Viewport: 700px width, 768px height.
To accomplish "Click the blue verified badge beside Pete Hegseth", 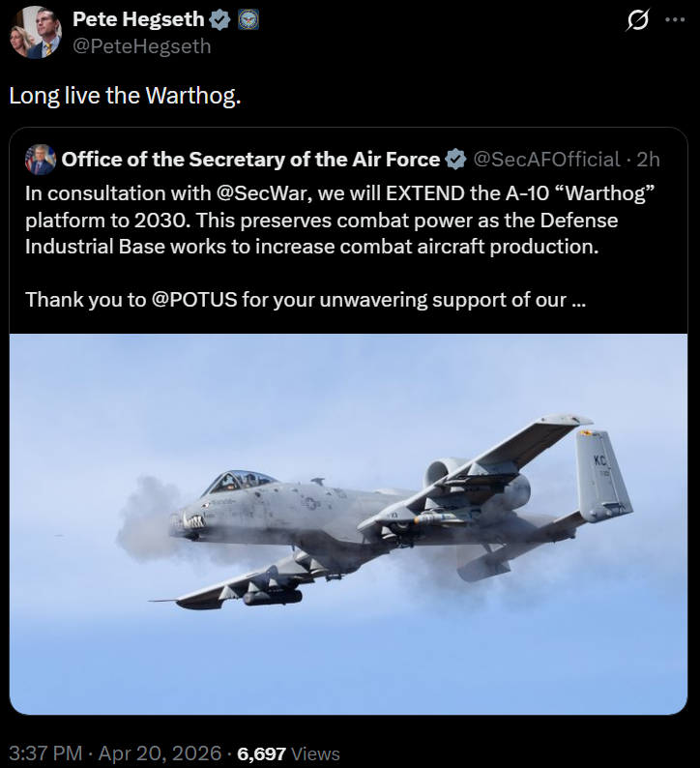I will (219, 20).
